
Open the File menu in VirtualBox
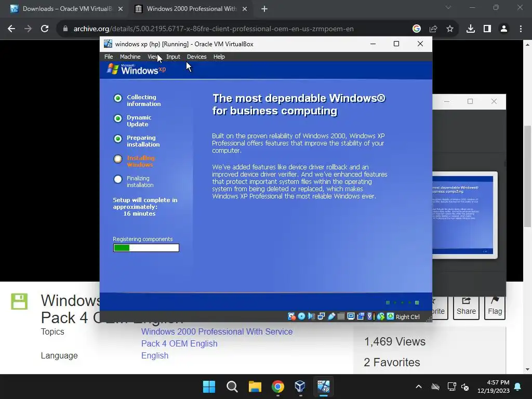tap(109, 57)
